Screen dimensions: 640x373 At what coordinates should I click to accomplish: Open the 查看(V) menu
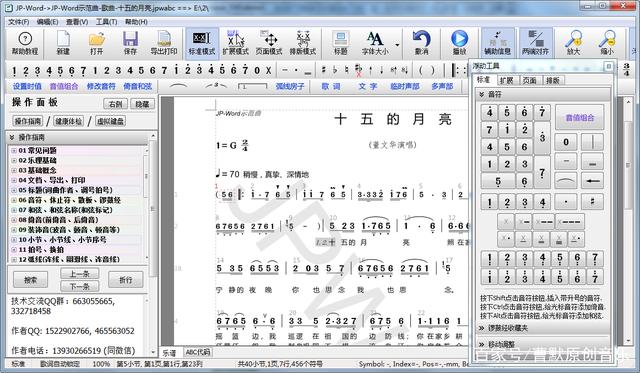click(77, 22)
